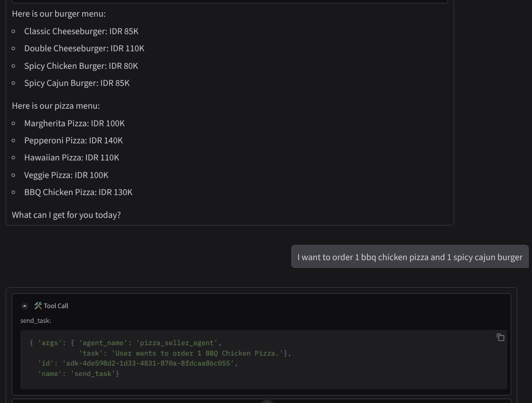Click the 'send_task:' label
Screen dimensions: 532x403
click(36, 321)
